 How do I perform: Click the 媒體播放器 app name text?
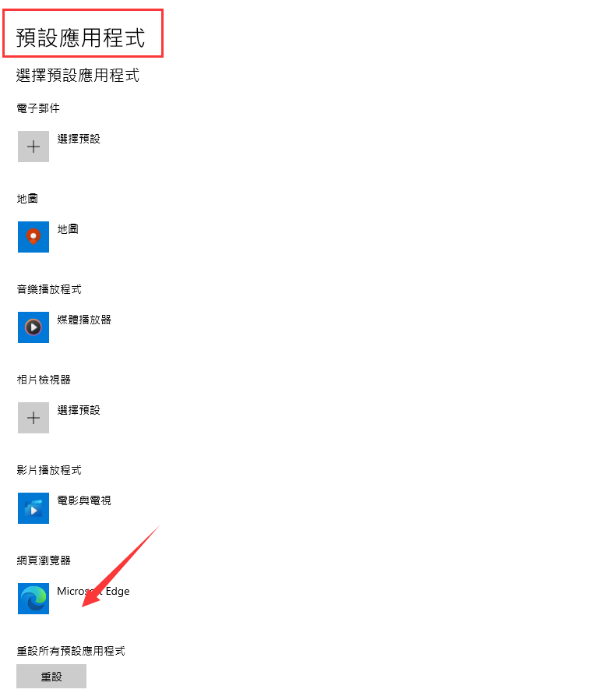pos(84,320)
